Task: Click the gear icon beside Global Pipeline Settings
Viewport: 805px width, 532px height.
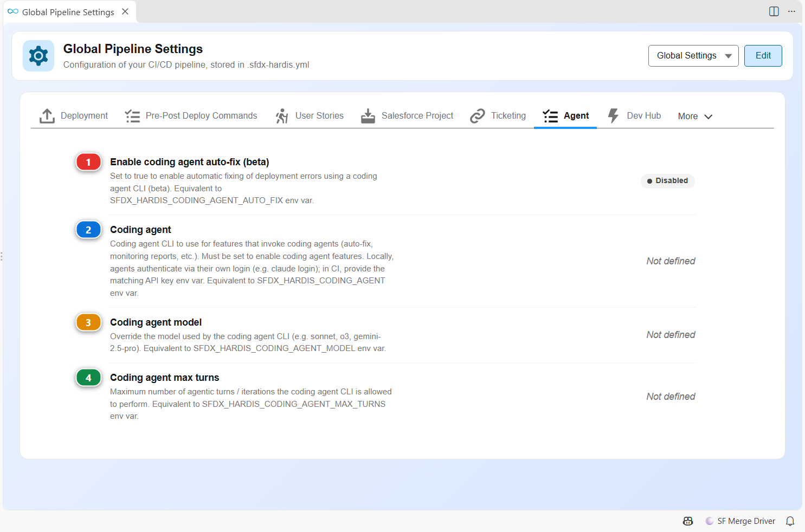Action: [x=38, y=56]
